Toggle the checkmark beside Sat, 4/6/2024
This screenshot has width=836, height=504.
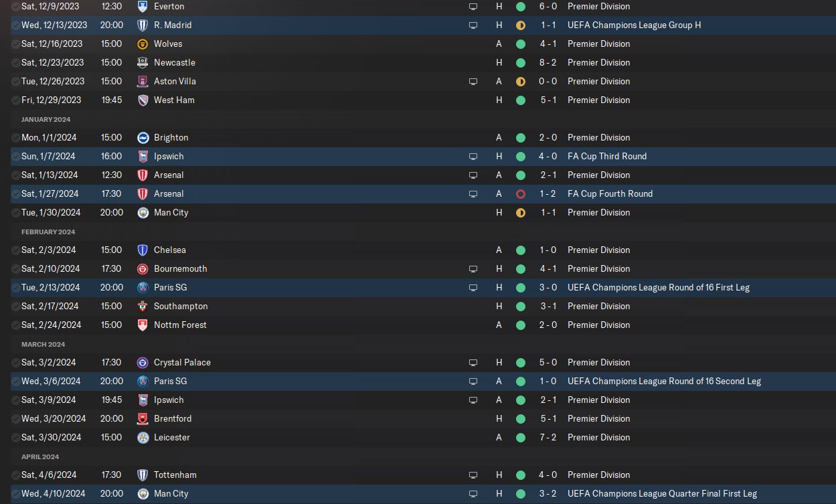[x=16, y=475]
